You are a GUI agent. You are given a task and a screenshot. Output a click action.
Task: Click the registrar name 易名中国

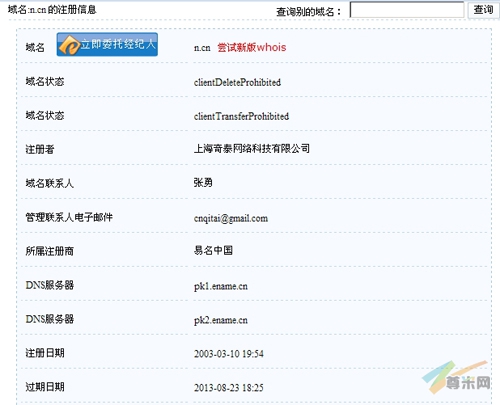[213, 250]
